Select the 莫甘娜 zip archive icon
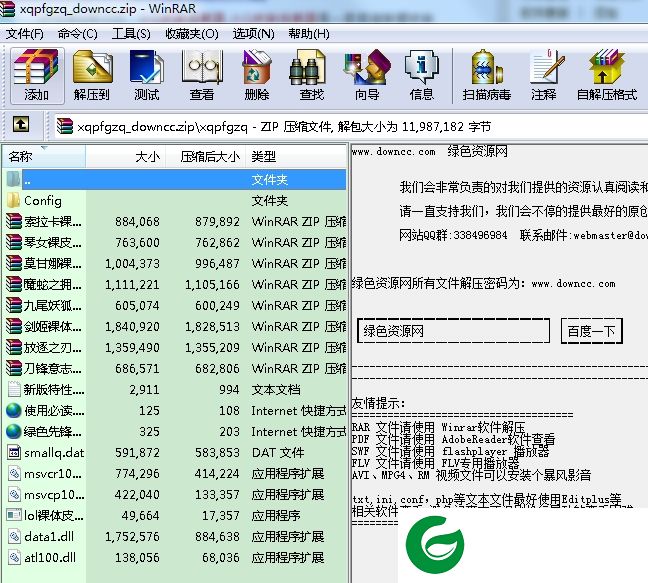The height and width of the screenshot is (583, 648). pyautogui.click(x=14, y=264)
